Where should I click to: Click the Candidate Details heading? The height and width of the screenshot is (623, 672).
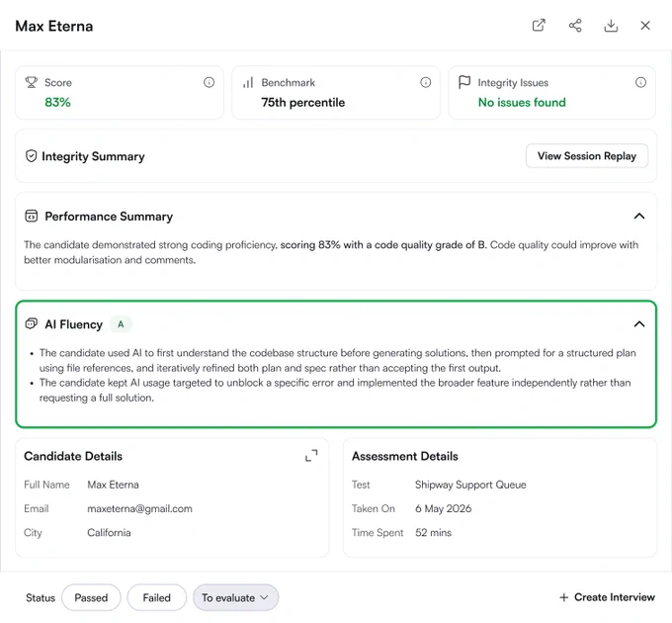point(73,456)
